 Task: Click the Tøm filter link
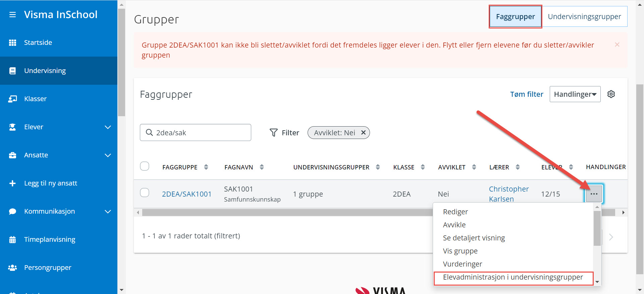point(527,94)
